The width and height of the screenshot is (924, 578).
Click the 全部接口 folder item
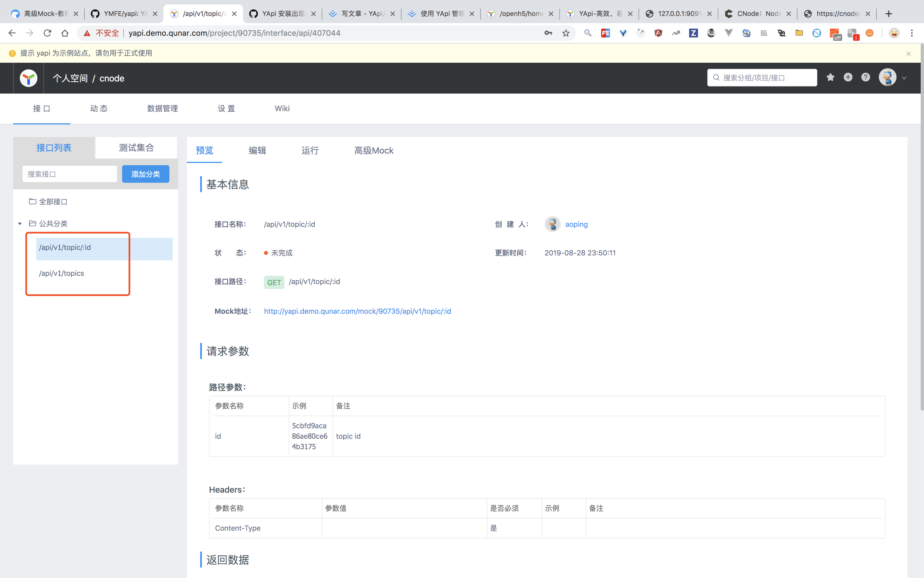pos(49,202)
